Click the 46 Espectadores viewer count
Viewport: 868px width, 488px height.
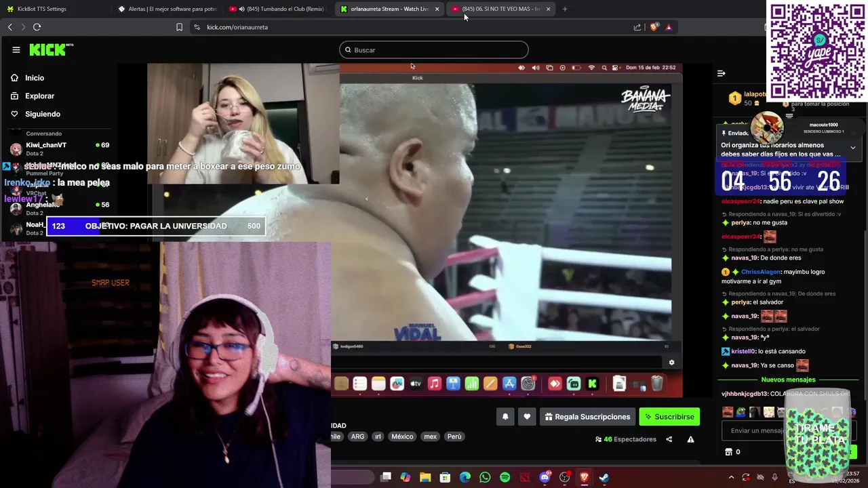tap(625, 439)
